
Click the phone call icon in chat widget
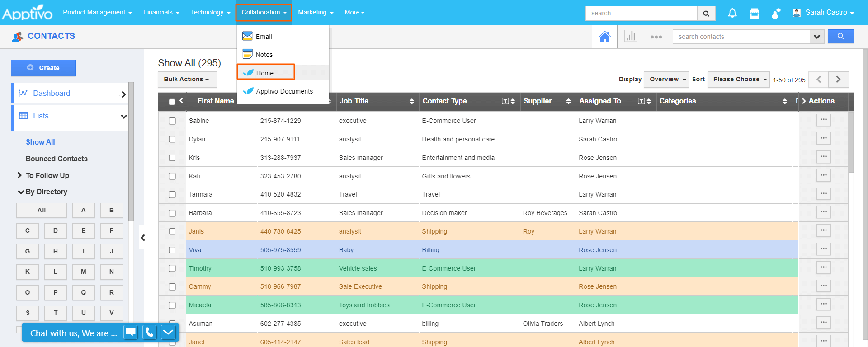tap(149, 333)
